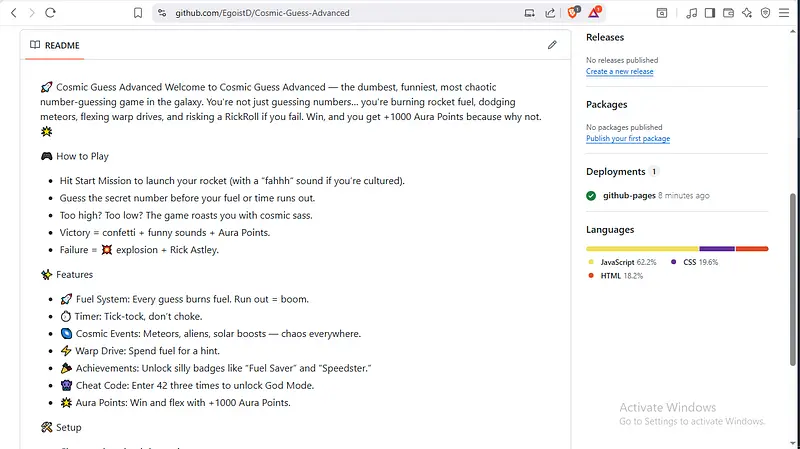Select the README tab
800x449 pixels.
coord(55,45)
